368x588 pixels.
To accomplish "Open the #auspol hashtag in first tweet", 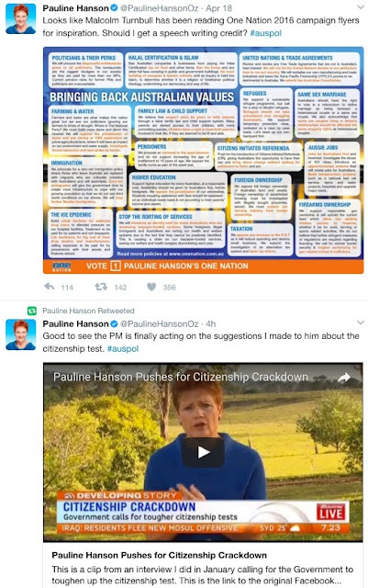I will tap(266, 33).
